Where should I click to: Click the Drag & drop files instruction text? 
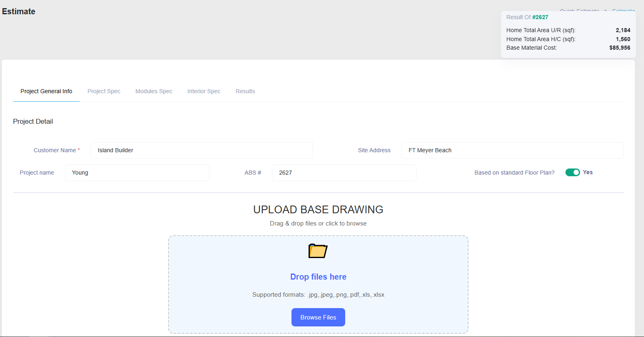(318, 223)
